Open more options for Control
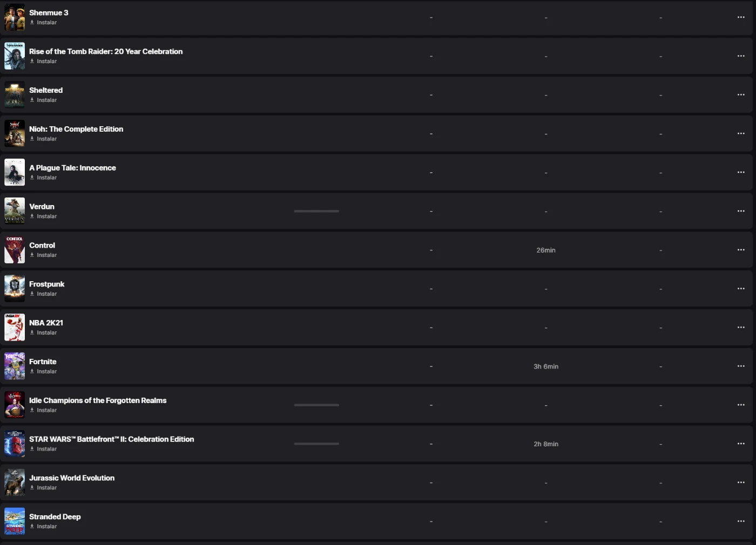Screen dimensions: 756x545 [x=741, y=250]
